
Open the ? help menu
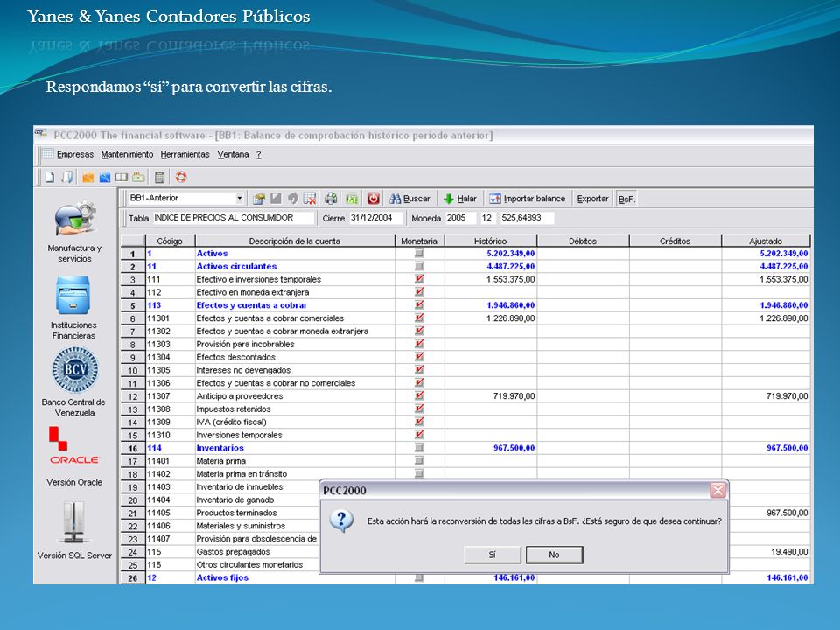[x=259, y=154]
